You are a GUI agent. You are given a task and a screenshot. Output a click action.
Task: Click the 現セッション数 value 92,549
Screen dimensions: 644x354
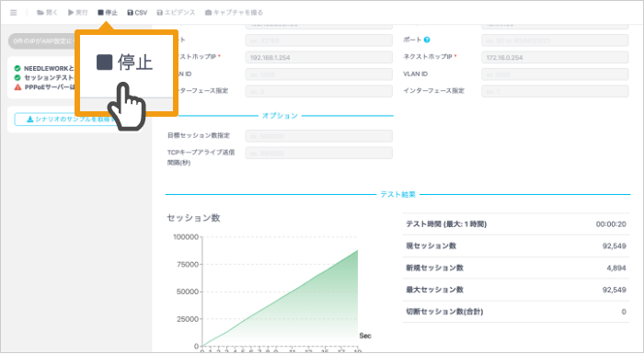coord(614,246)
